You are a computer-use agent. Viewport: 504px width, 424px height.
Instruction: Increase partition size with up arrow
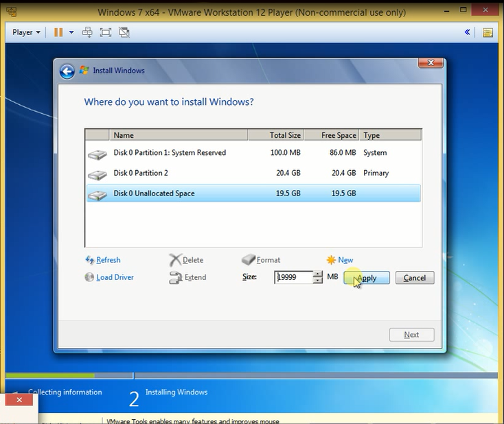click(317, 274)
